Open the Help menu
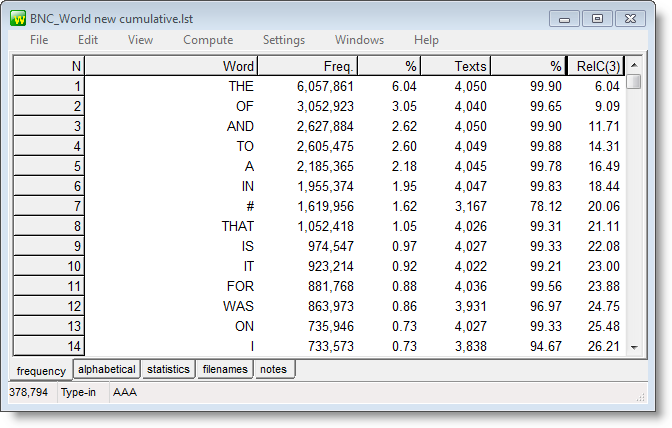672x428 pixels. click(426, 40)
